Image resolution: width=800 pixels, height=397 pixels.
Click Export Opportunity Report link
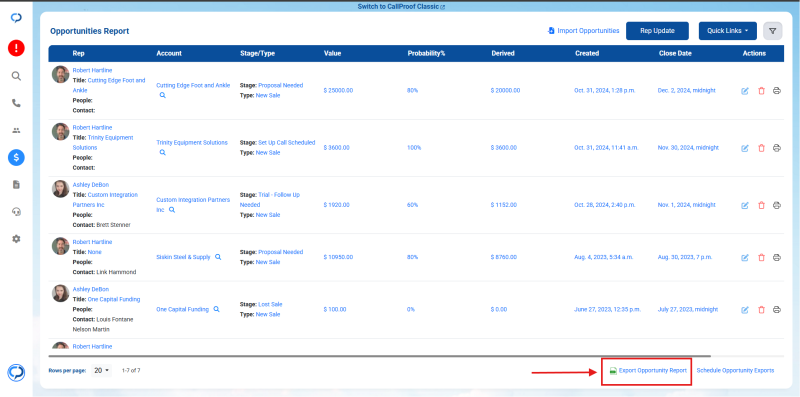[x=648, y=370]
